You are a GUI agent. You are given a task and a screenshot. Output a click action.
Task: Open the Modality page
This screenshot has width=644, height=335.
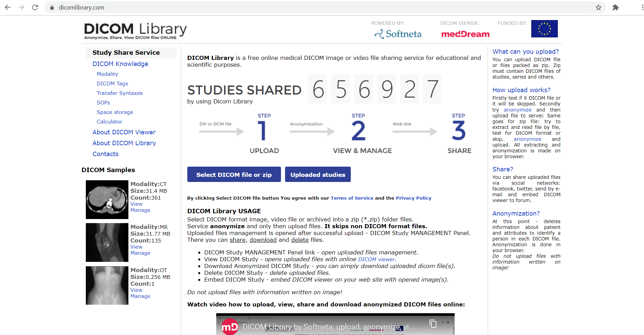tap(107, 74)
